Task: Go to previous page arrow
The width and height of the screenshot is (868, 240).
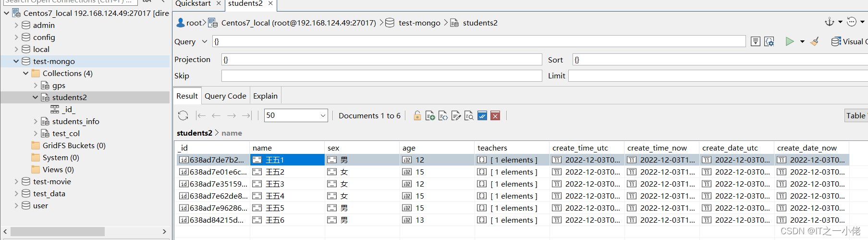Action: tap(216, 115)
